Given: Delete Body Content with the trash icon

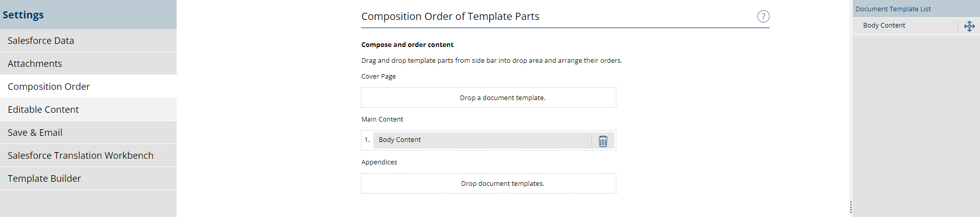Looking at the screenshot, I should tap(603, 141).
